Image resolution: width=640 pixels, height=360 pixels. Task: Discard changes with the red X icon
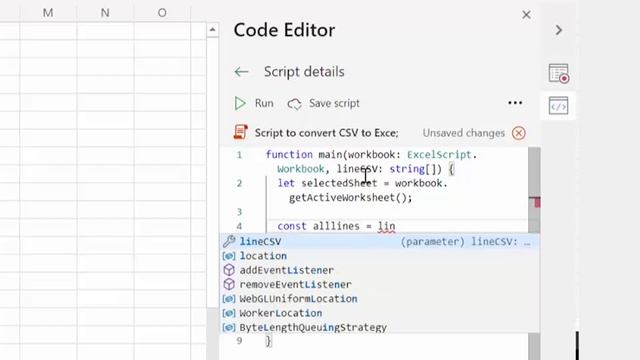(519, 133)
